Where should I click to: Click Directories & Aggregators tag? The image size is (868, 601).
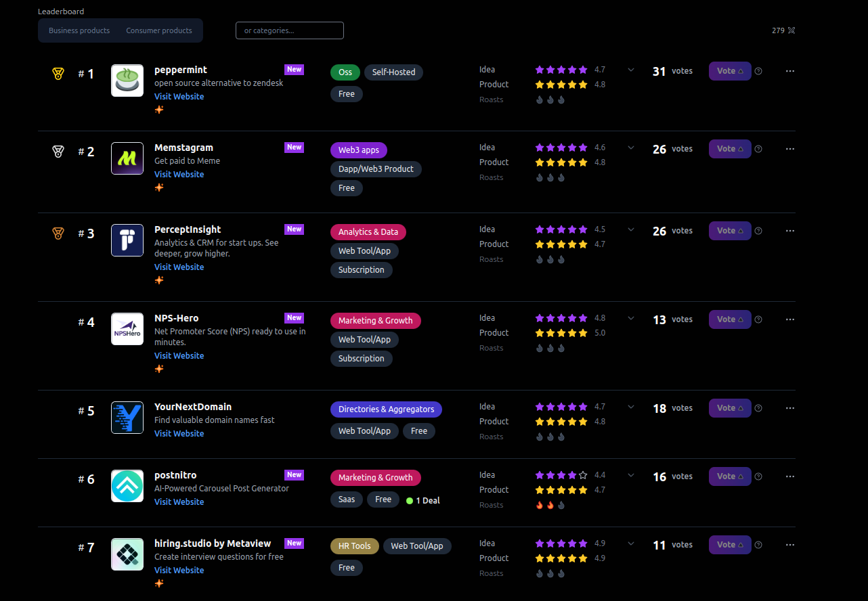coord(387,409)
